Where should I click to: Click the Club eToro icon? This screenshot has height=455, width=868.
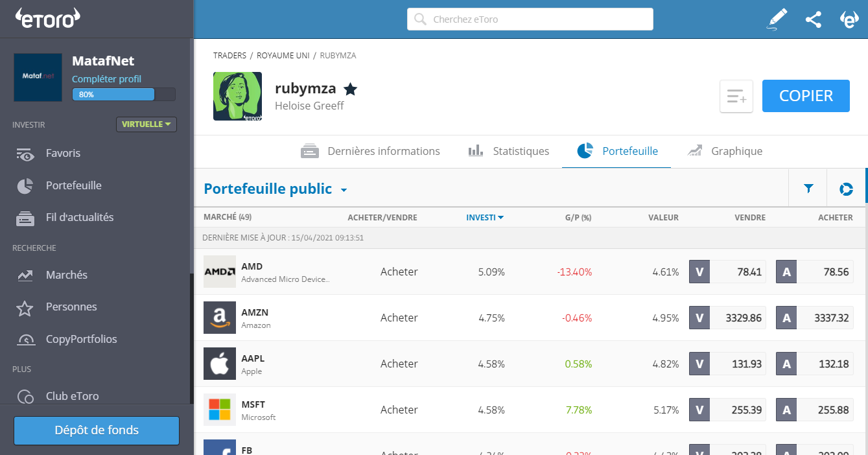(x=25, y=396)
